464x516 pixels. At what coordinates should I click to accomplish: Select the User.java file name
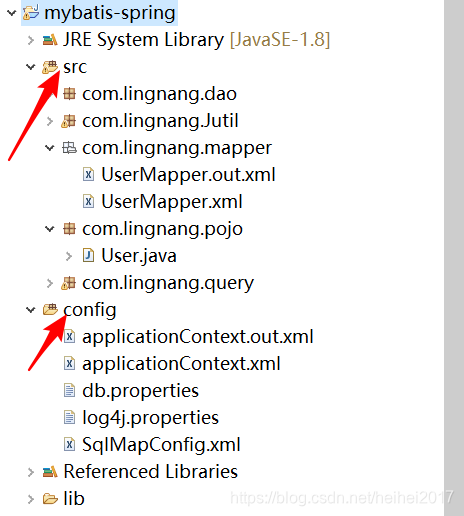(x=139, y=256)
